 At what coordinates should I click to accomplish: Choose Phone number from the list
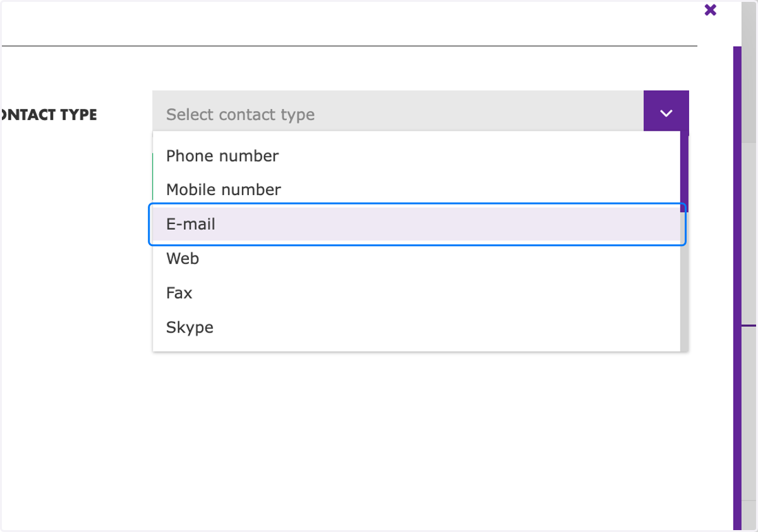point(416,156)
